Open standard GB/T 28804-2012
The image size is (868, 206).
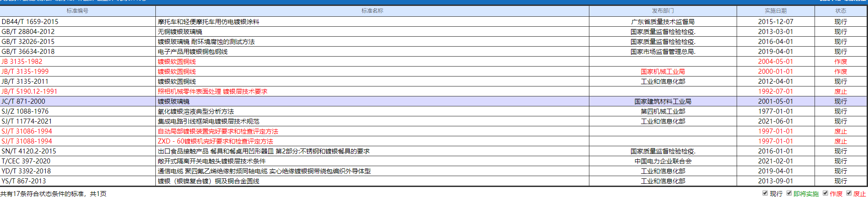pos(28,32)
